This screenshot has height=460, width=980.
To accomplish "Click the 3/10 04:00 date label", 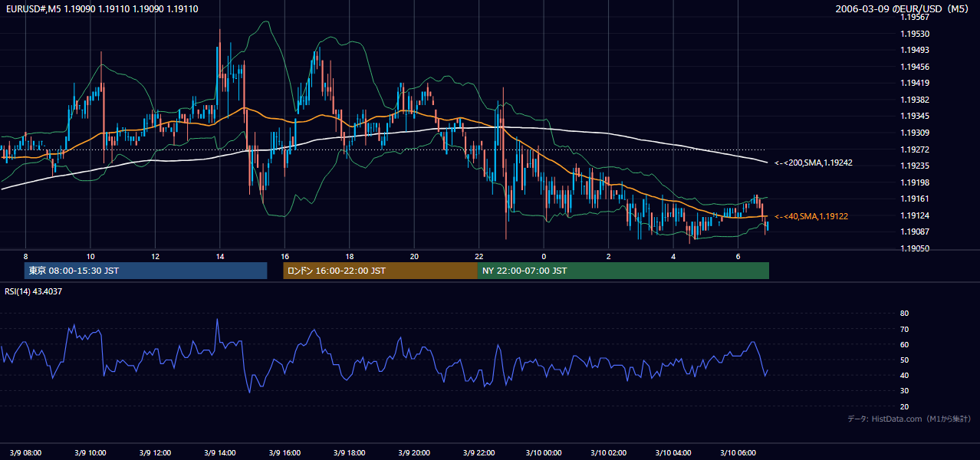I will tap(673, 452).
